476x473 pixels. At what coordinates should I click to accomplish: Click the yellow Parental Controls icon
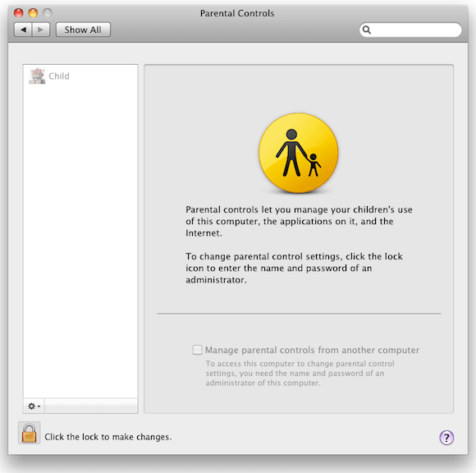(299, 153)
